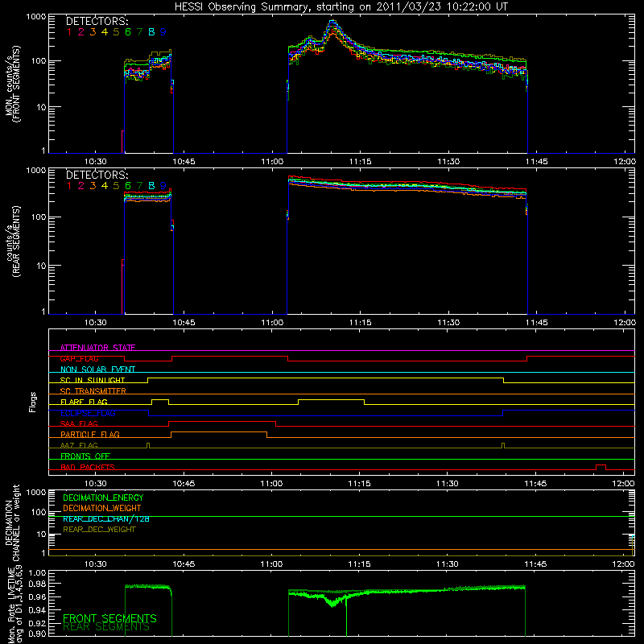The width and height of the screenshot is (644, 644).
Task: Click the BAD_PACKETS pulse near 12:00
Action: (601, 467)
